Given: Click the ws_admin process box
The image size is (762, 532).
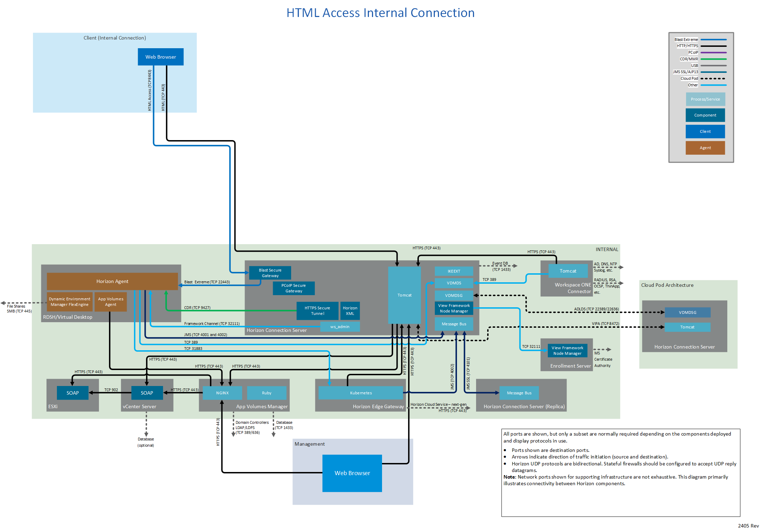Looking at the screenshot, I should point(340,327).
